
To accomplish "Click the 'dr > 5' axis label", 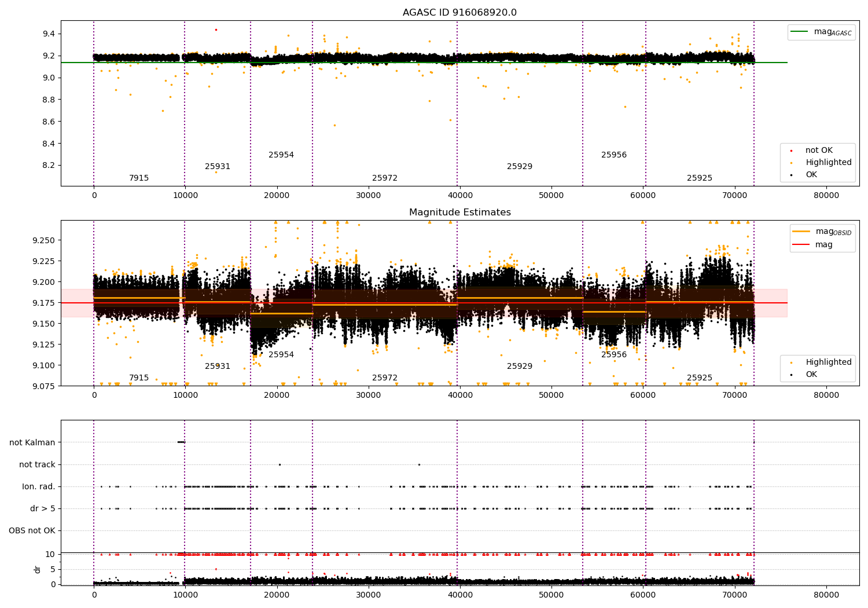I will (43, 508).
